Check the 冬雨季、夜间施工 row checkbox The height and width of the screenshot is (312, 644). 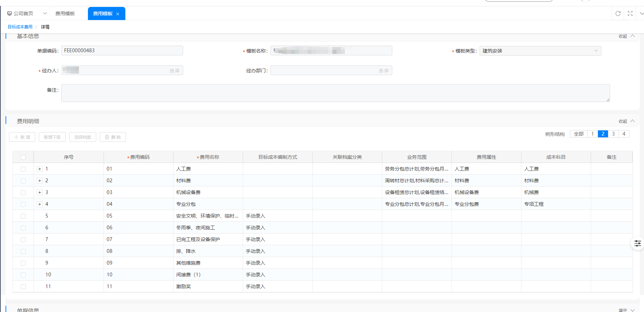[x=23, y=228]
